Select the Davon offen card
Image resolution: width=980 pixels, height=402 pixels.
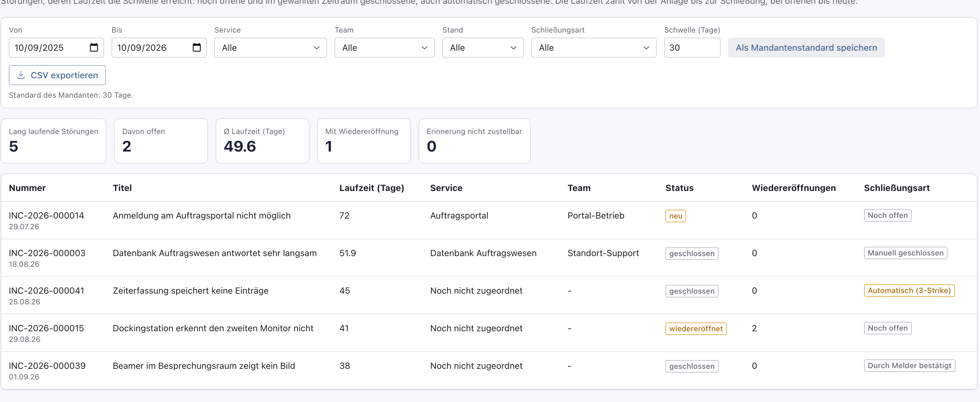click(161, 141)
